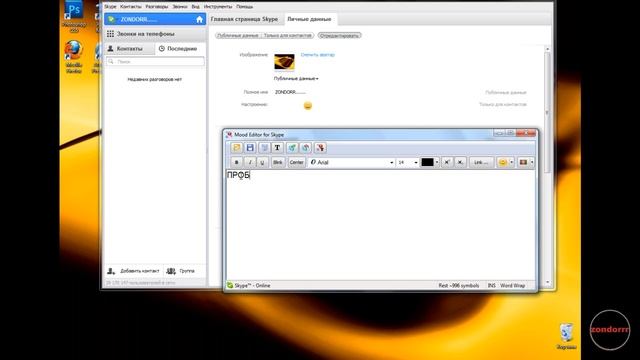The width and height of the screenshot is (640, 360).
Task: Click the bold T text icon in Mood Editor
Action: pyautogui.click(x=278, y=148)
